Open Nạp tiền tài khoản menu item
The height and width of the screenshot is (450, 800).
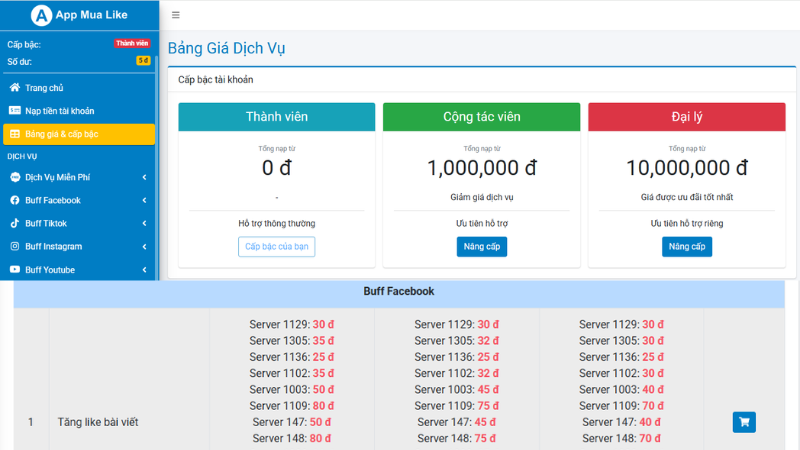click(79, 111)
